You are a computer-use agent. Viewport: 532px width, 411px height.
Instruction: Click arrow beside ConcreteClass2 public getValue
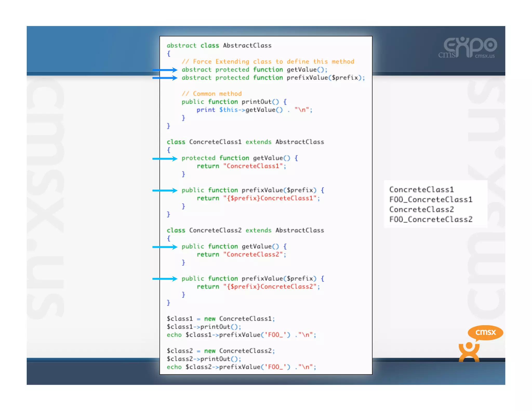(x=165, y=247)
